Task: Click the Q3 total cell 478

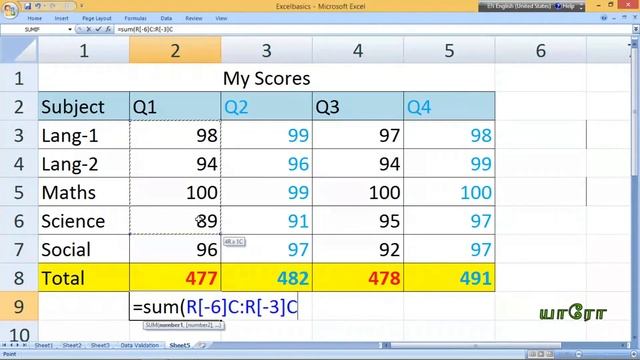Action: 358,278
